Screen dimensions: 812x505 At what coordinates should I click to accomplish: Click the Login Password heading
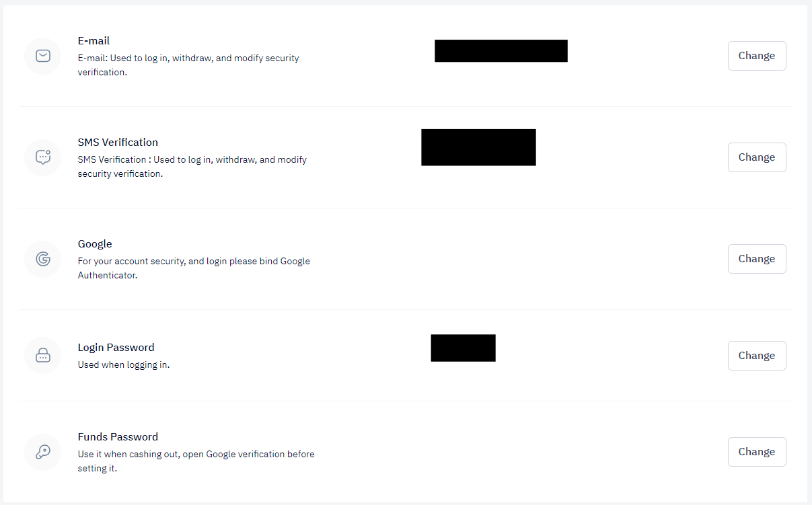tap(116, 348)
